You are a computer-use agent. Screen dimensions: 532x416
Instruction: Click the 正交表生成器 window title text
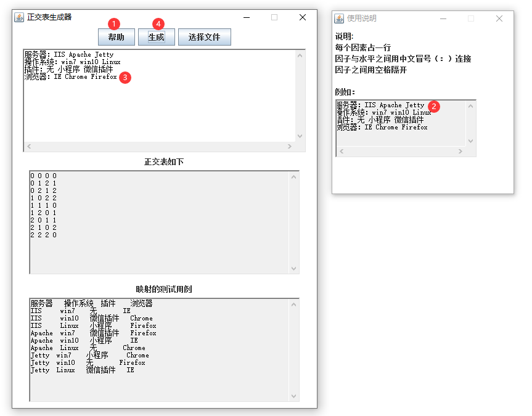click(x=49, y=17)
